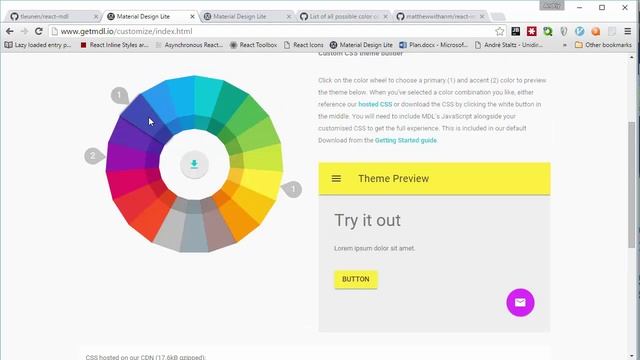Open the Theme Preview hamburger menu
This screenshot has width=640, height=360.
pyautogui.click(x=336, y=178)
